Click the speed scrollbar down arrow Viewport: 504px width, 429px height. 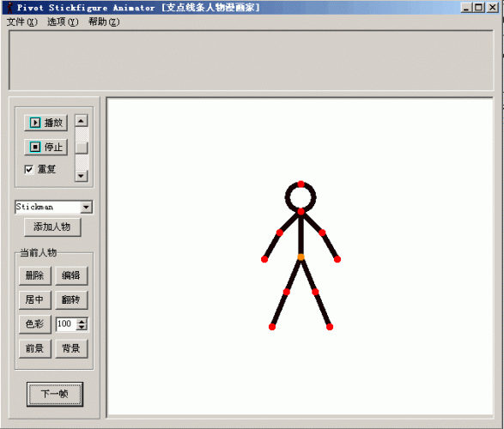(x=82, y=176)
